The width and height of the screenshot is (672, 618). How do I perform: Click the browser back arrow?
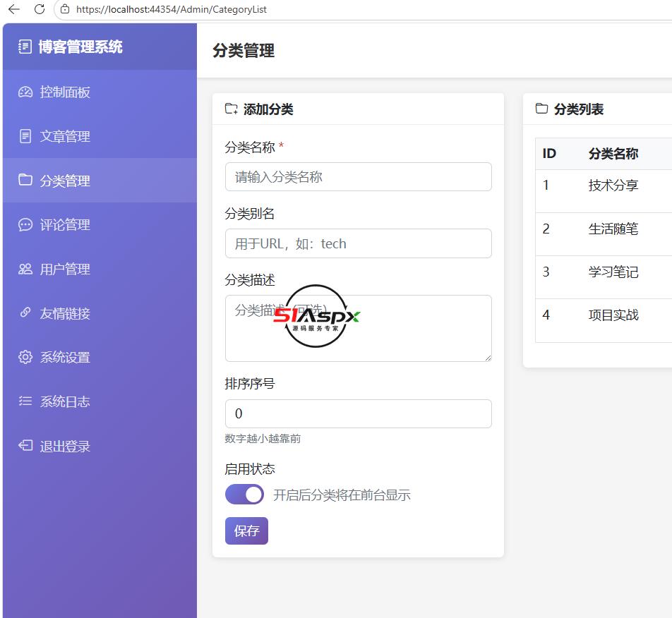click(14, 9)
